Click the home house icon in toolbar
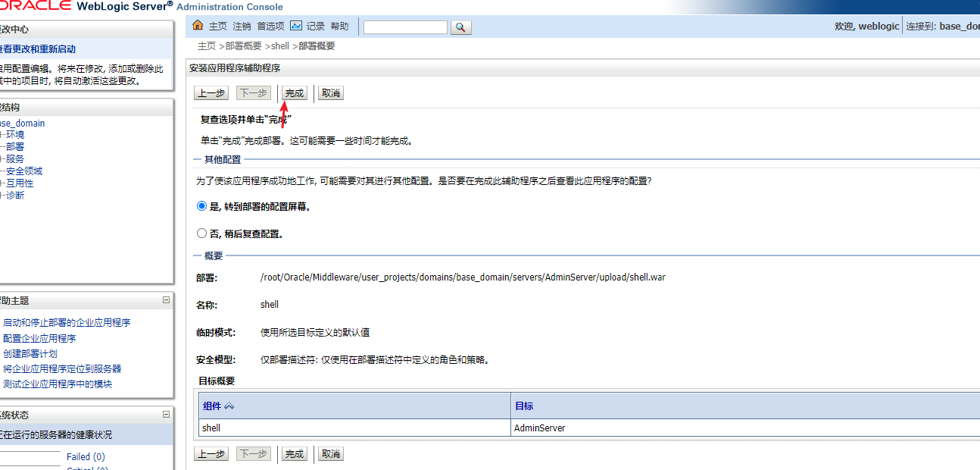The height and width of the screenshot is (470, 980). coord(198,27)
